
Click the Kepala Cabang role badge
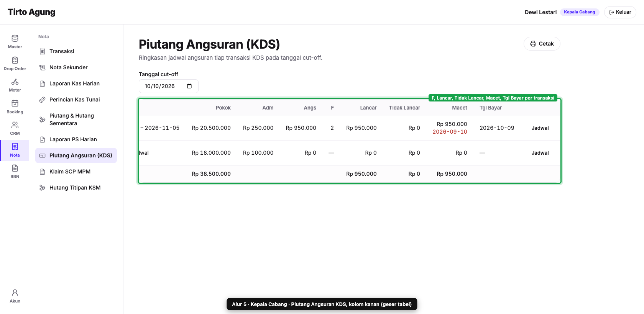tap(580, 12)
